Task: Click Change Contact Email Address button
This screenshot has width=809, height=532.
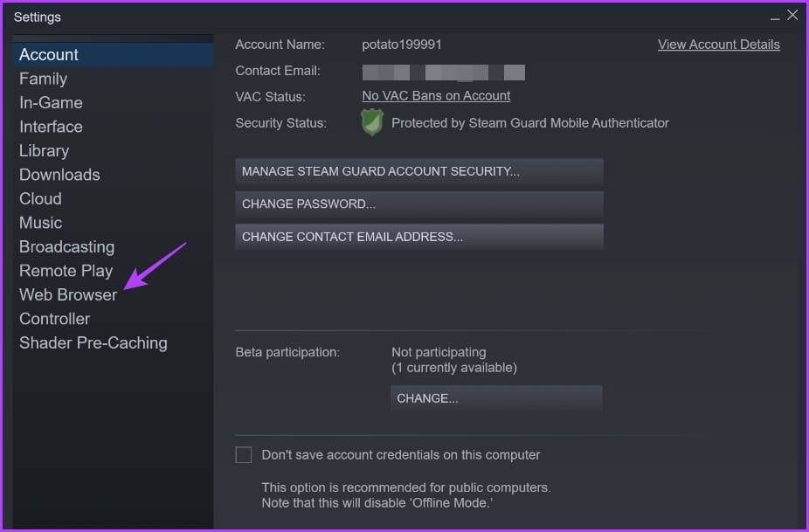Action: (x=419, y=237)
